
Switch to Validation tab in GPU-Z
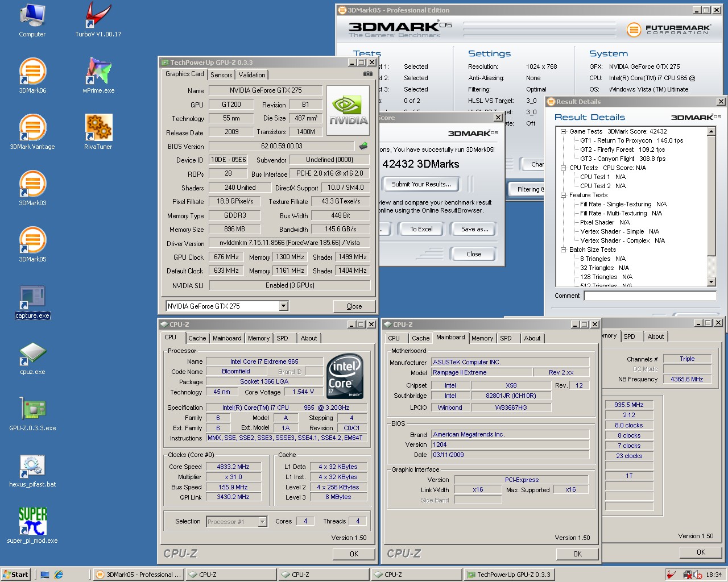[252, 75]
